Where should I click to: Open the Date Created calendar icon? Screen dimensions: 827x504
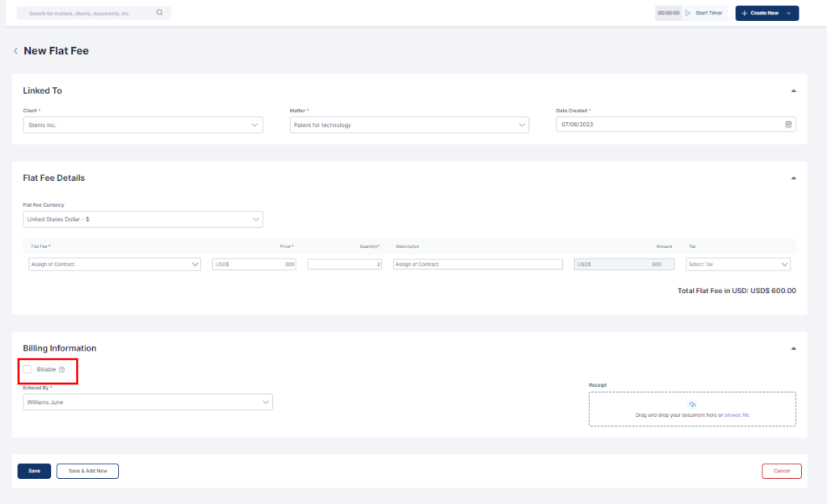pos(788,124)
